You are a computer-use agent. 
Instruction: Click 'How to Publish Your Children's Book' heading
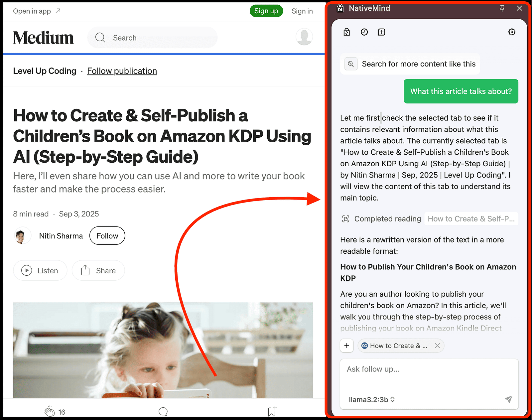tap(428, 272)
